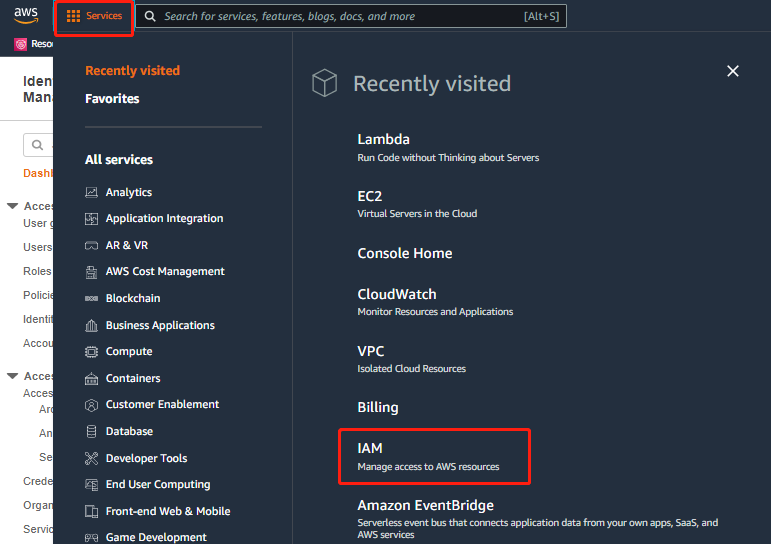Open the Lambda service link
Image resolution: width=771 pixels, height=544 pixels.
[x=383, y=139]
